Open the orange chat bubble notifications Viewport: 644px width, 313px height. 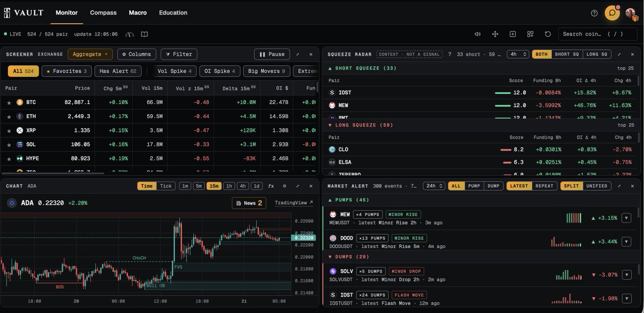pos(612,13)
